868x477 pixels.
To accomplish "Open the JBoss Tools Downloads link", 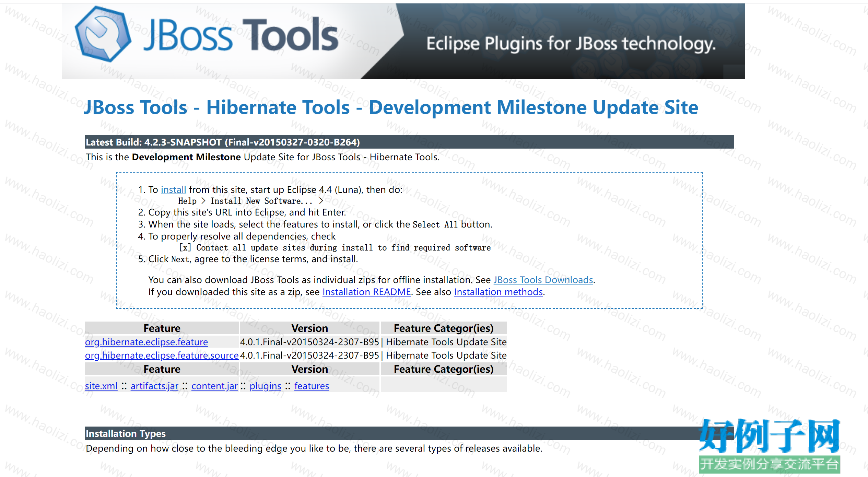I will (543, 280).
